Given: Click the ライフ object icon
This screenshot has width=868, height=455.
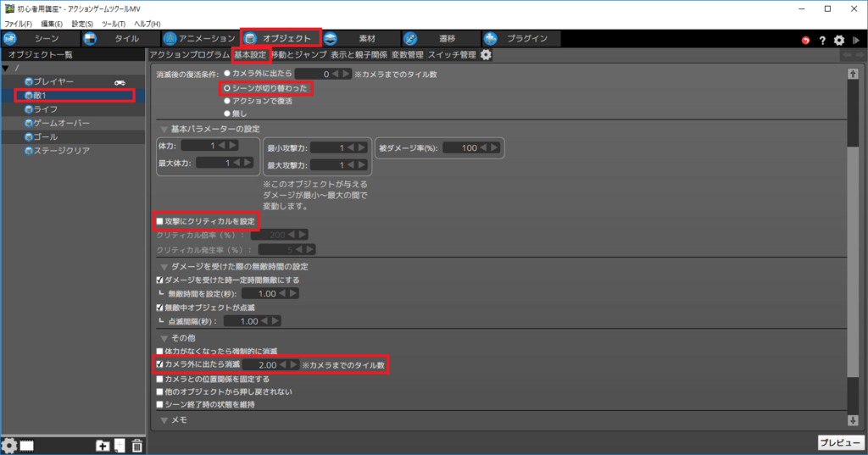Looking at the screenshot, I should tap(29, 109).
